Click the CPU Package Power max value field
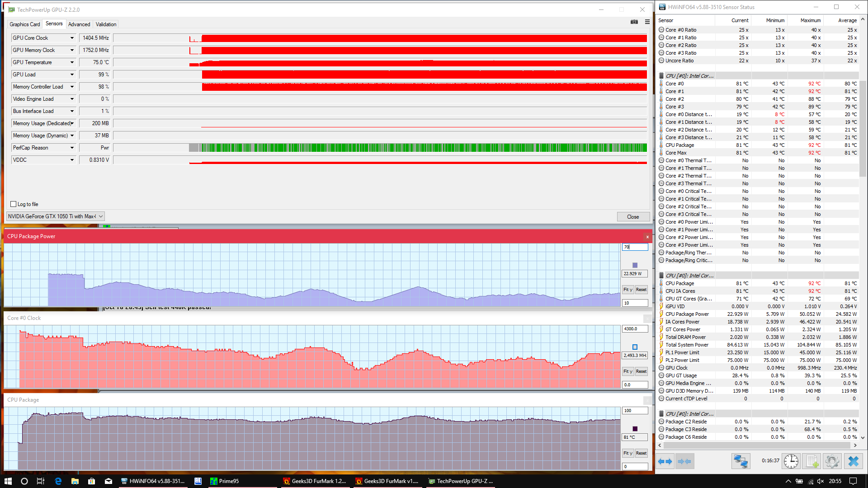 635,247
